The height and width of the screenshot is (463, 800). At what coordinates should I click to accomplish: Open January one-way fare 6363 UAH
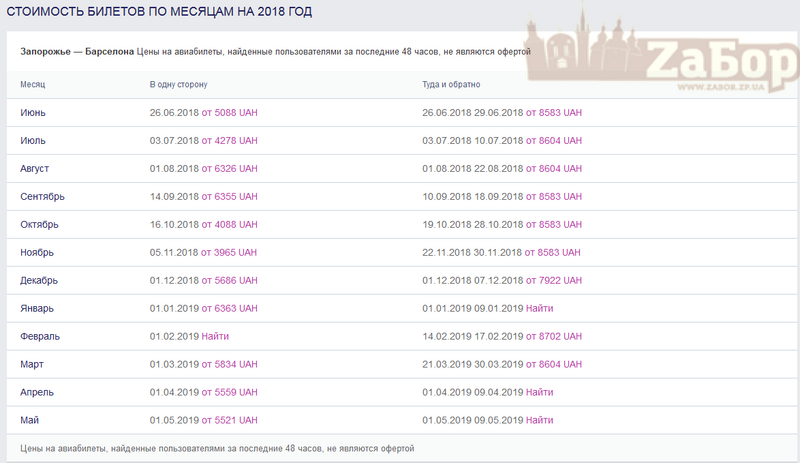point(230,309)
